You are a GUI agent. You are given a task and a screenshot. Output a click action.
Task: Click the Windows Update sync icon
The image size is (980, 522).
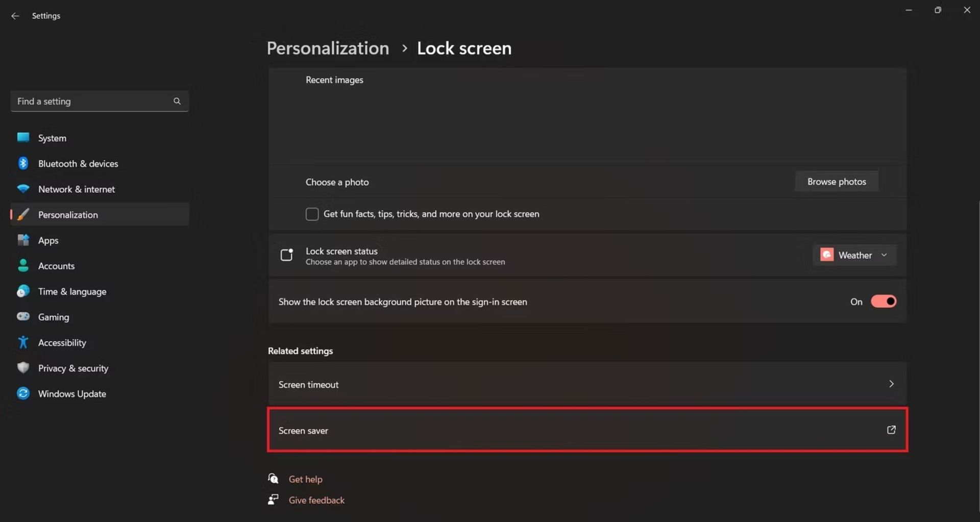pos(23,393)
